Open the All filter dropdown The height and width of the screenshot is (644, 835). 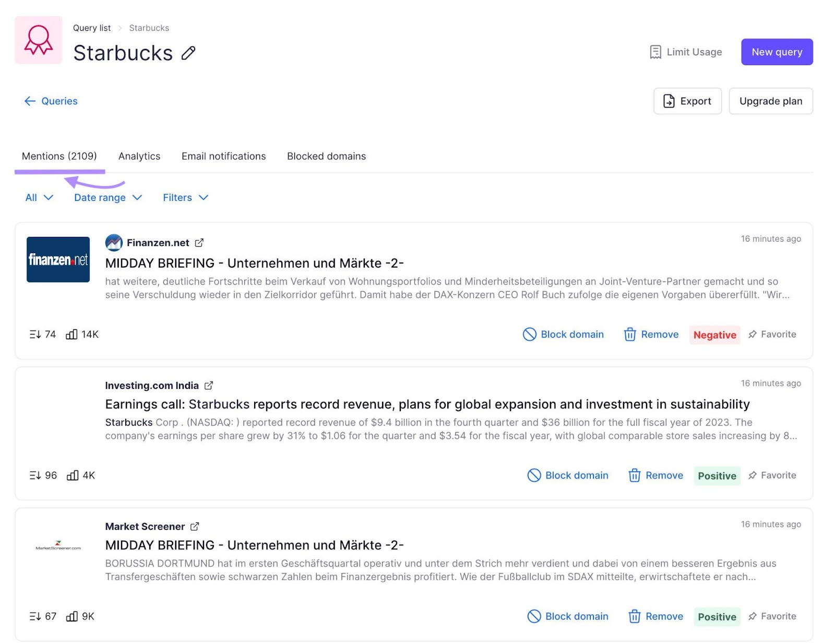click(x=39, y=197)
